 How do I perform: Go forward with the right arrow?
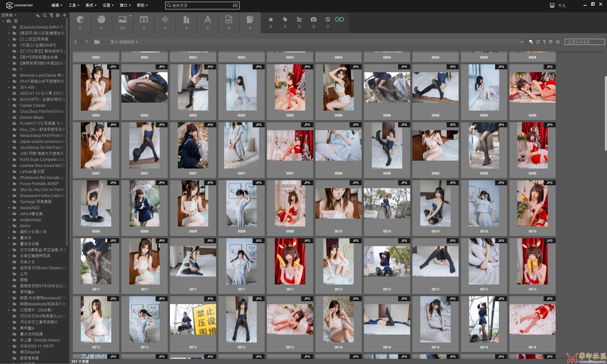81,42
